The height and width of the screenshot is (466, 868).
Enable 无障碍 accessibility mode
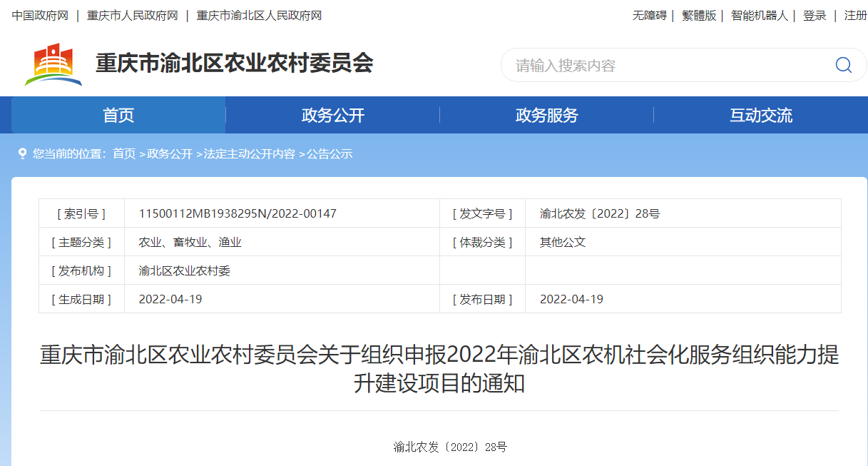coord(649,16)
